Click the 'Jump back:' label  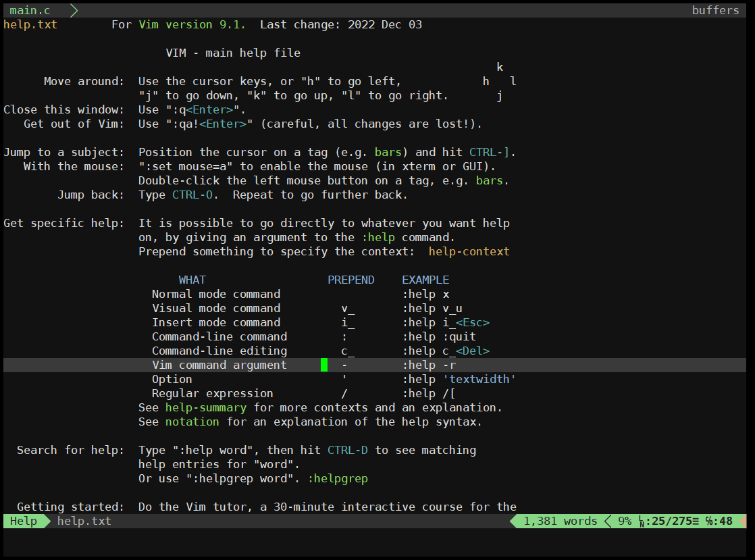point(90,195)
